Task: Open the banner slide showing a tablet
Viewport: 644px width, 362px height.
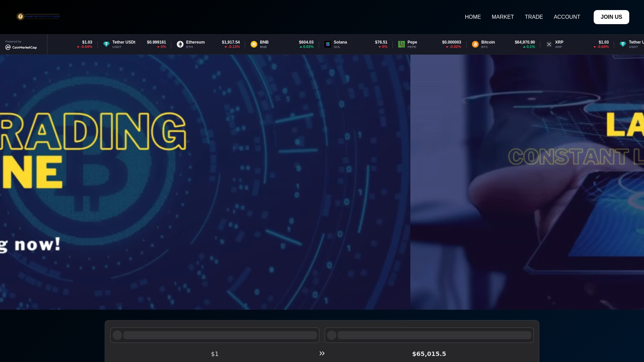Action: coord(527,182)
